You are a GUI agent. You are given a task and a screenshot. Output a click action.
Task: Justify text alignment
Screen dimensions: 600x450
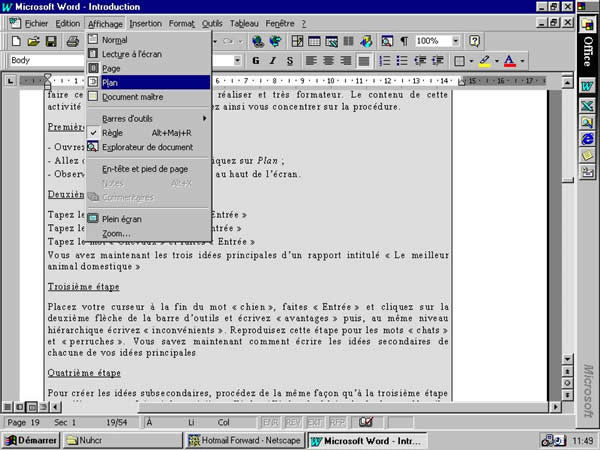pos(364,60)
